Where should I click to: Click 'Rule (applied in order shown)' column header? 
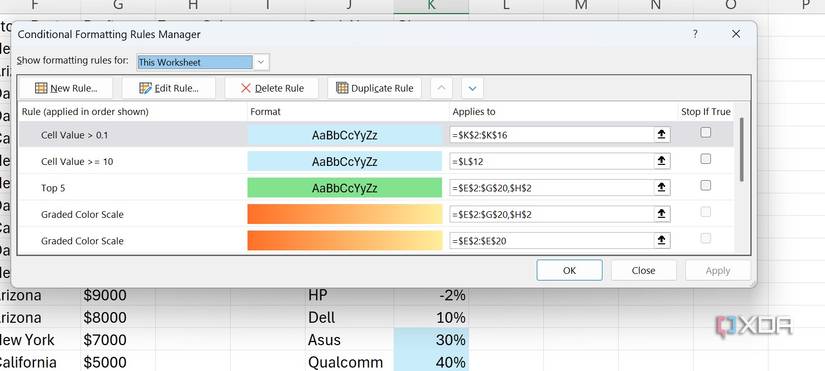pos(133,112)
